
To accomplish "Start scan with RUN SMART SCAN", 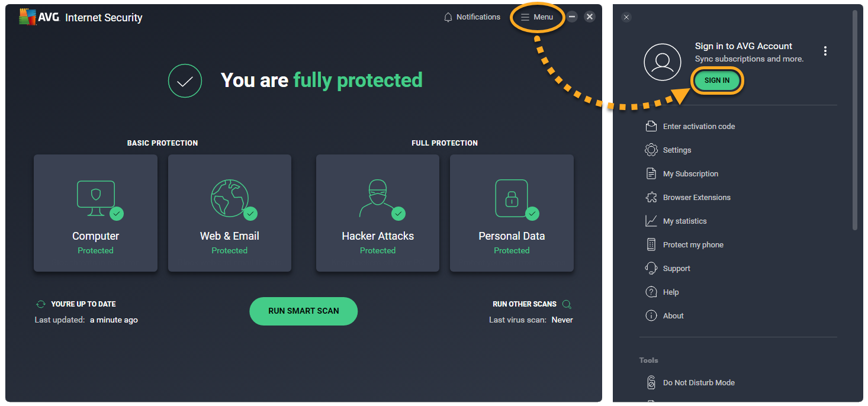I will (x=303, y=311).
